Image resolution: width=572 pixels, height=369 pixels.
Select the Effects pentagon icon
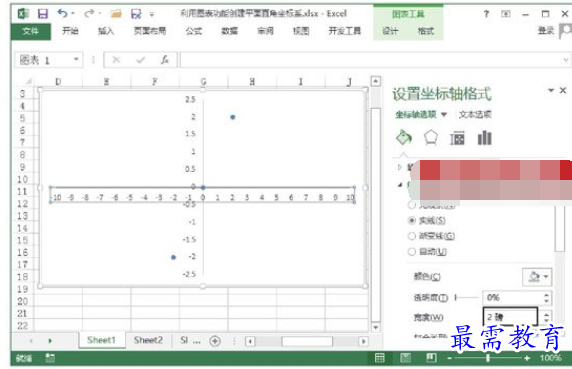pos(431,138)
